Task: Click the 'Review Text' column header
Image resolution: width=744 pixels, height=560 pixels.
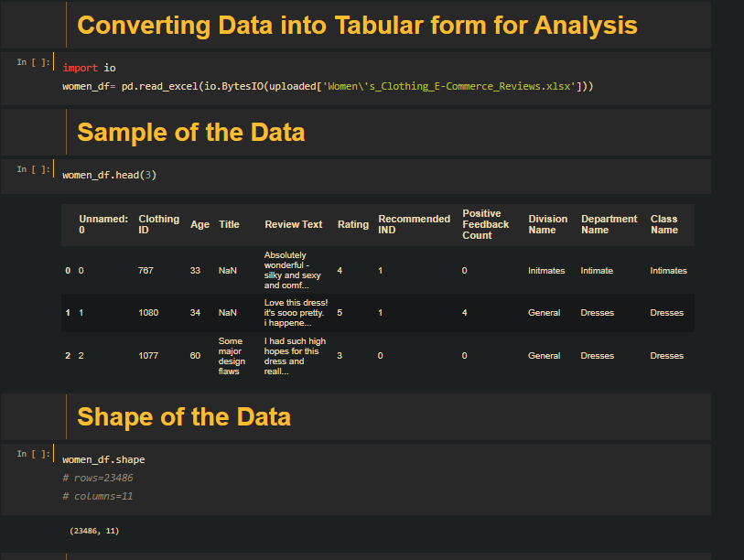Action: pos(293,224)
